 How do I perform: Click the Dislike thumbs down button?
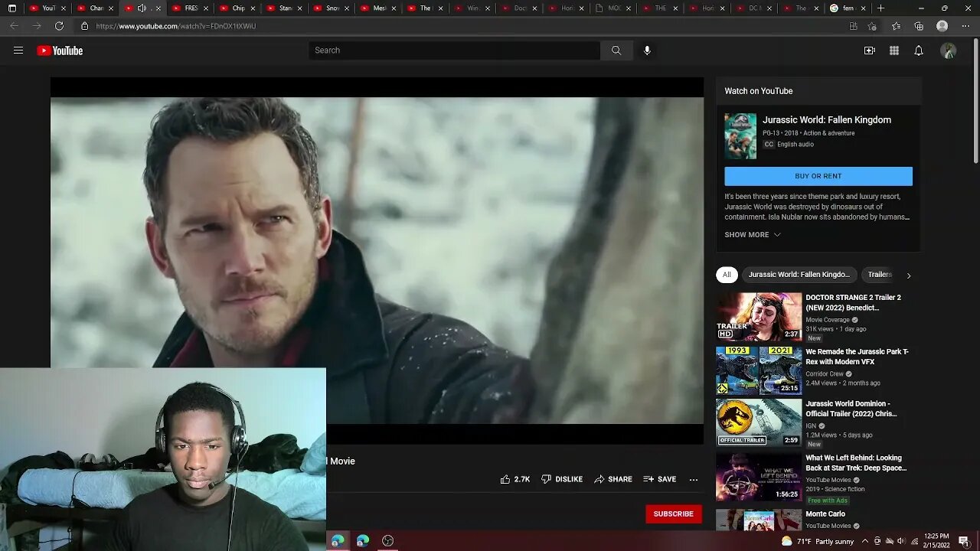click(x=562, y=479)
